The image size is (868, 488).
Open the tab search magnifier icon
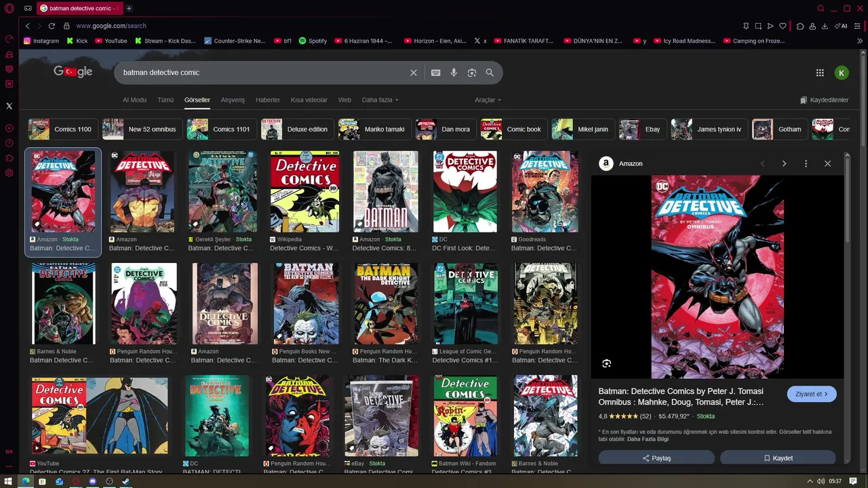[x=821, y=8]
